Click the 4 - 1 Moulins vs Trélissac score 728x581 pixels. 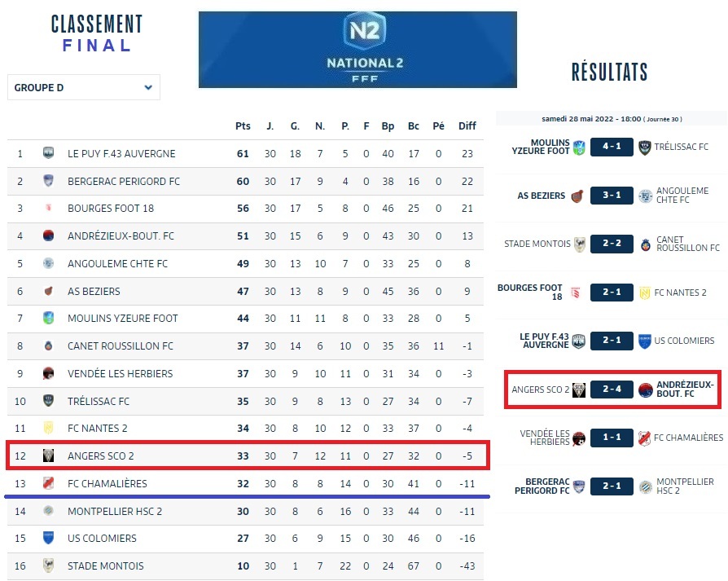coord(611,147)
